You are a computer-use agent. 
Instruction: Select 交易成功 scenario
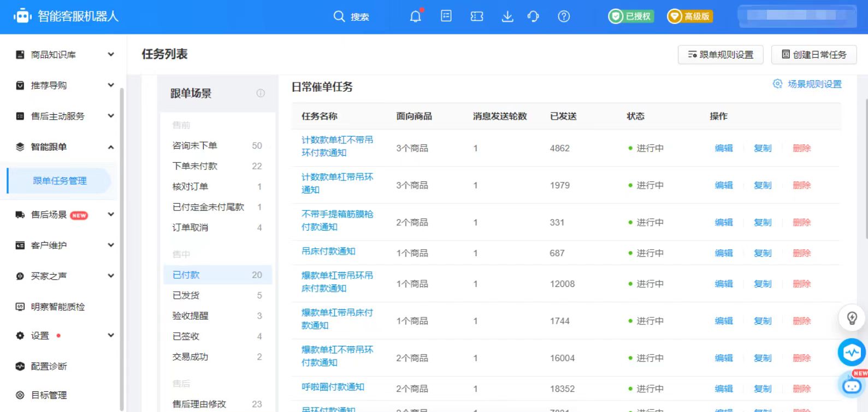point(217,357)
